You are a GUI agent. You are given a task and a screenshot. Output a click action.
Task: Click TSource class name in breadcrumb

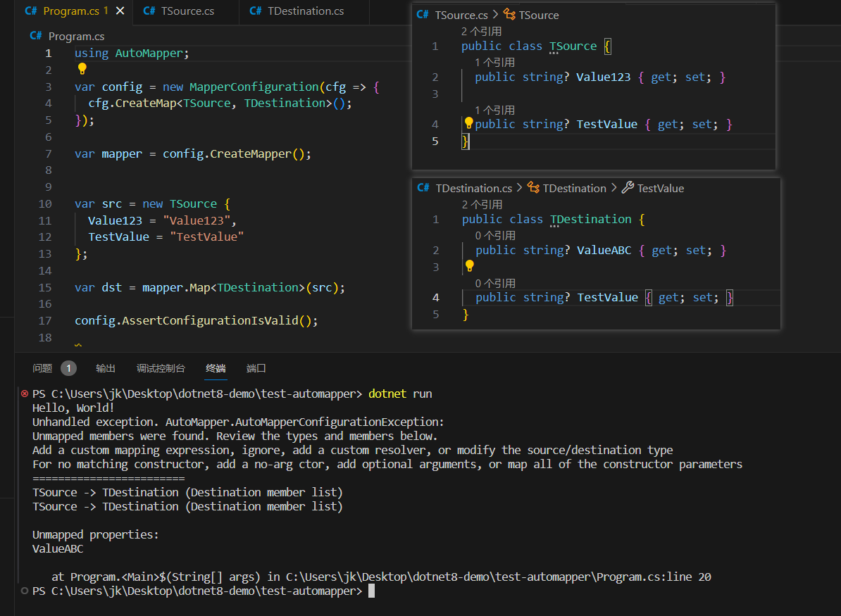539,15
